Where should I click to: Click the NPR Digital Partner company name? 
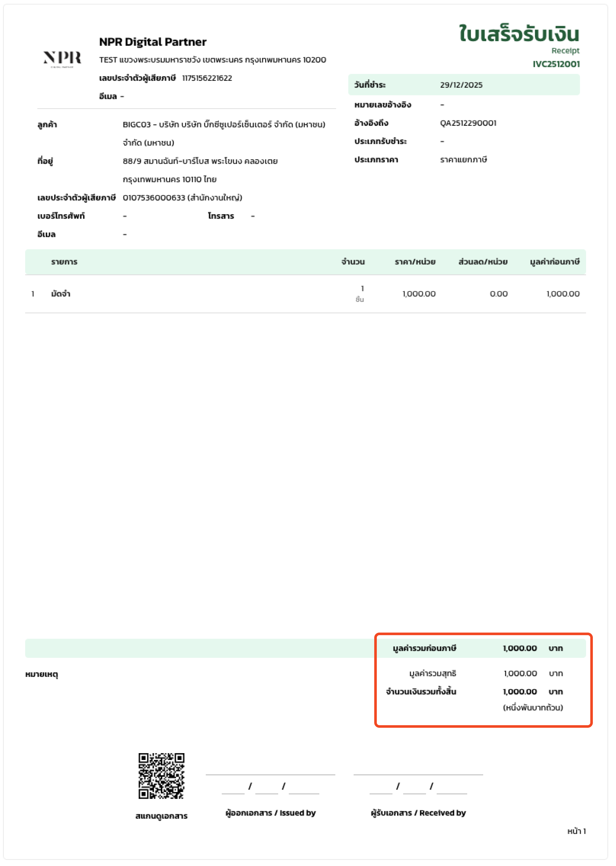(152, 42)
